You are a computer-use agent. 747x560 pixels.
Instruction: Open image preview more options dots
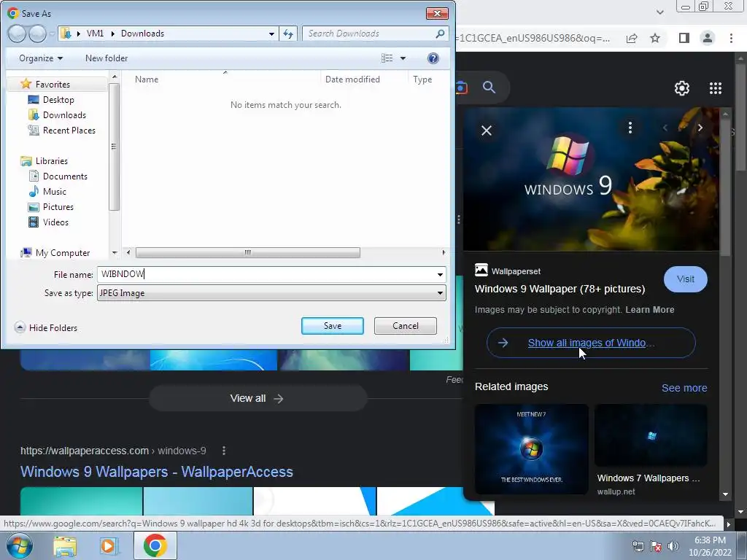click(x=630, y=128)
